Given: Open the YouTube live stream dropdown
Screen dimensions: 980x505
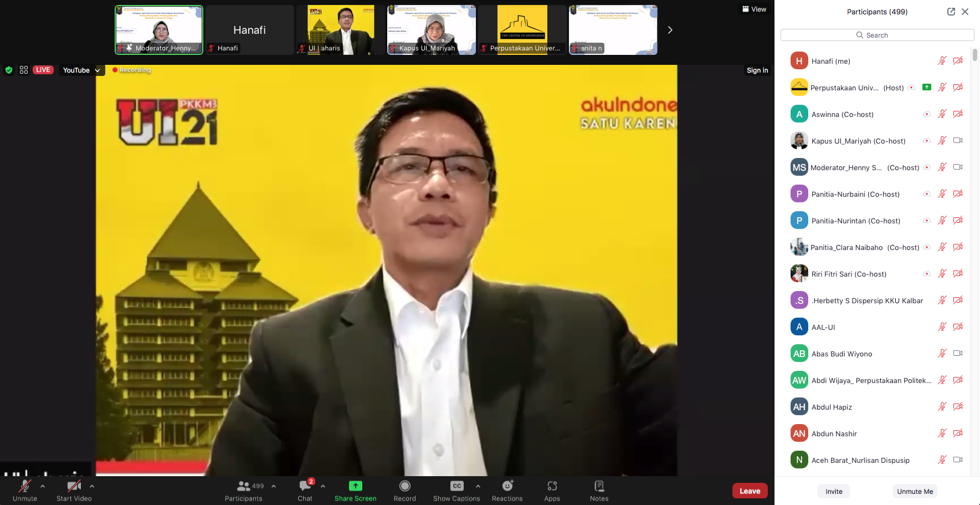Looking at the screenshot, I should pos(81,70).
